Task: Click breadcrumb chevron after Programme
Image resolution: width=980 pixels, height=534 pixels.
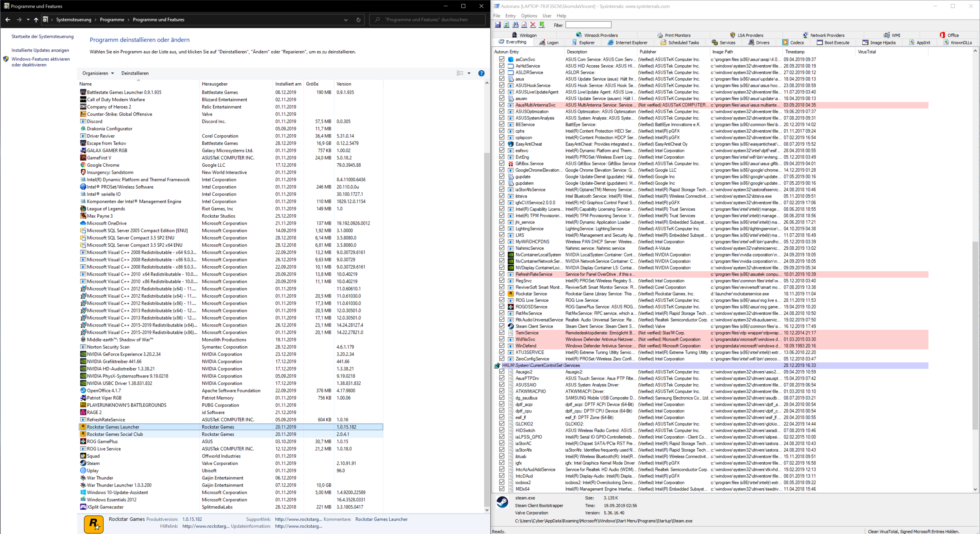Action: click(129, 20)
